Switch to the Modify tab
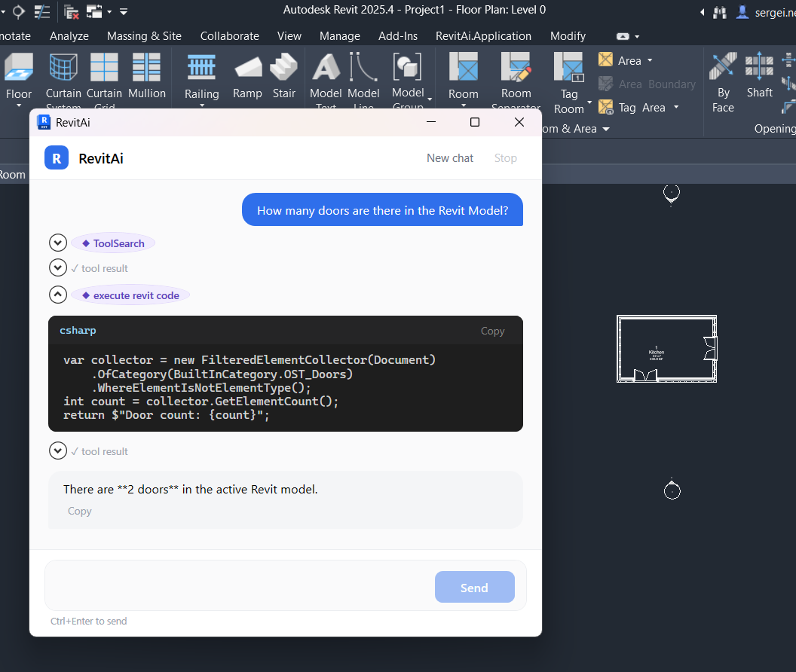796x672 pixels. [568, 36]
